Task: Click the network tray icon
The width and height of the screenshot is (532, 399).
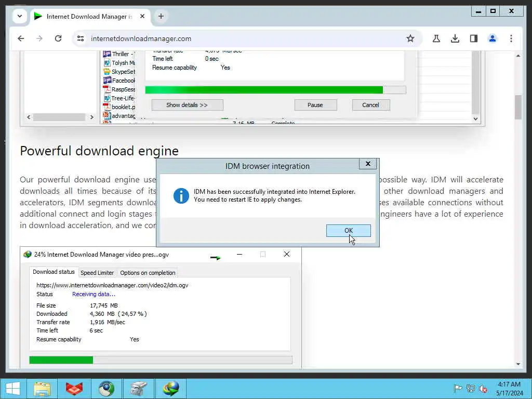Action: click(x=471, y=389)
